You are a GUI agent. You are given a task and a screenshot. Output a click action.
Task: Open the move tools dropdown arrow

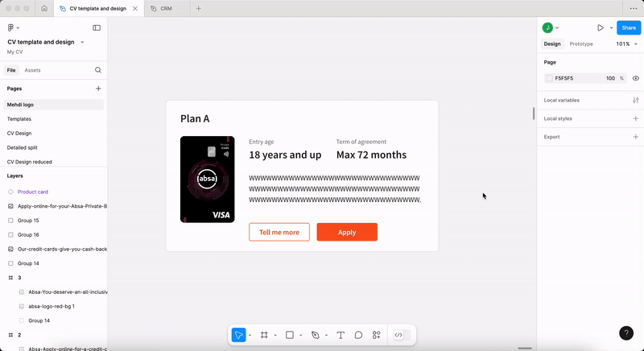(x=250, y=336)
